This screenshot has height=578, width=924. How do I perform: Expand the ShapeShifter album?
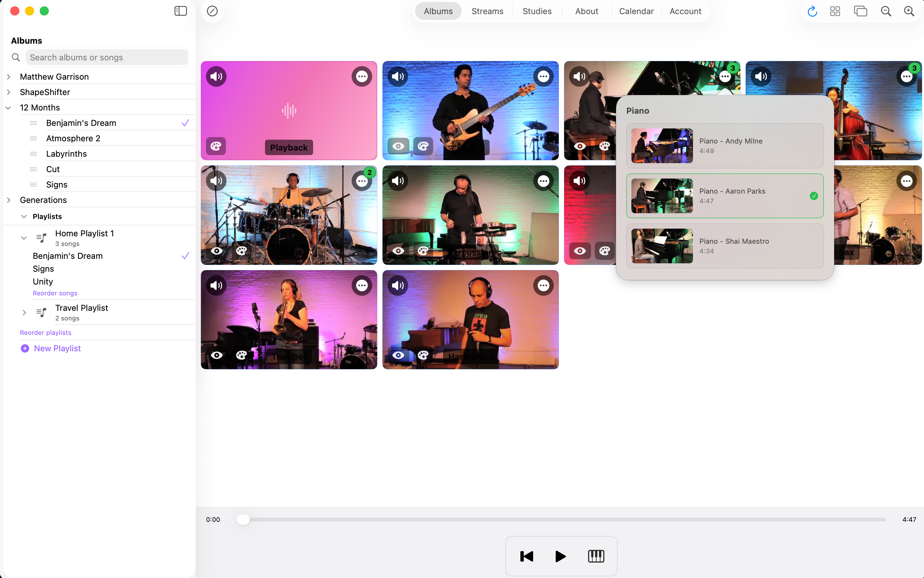click(8, 92)
